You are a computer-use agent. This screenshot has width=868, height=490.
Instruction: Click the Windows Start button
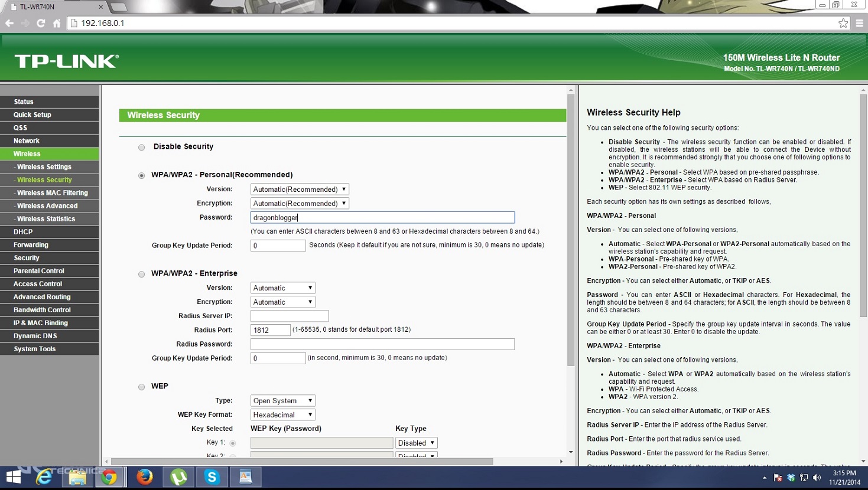click(13, 477)
